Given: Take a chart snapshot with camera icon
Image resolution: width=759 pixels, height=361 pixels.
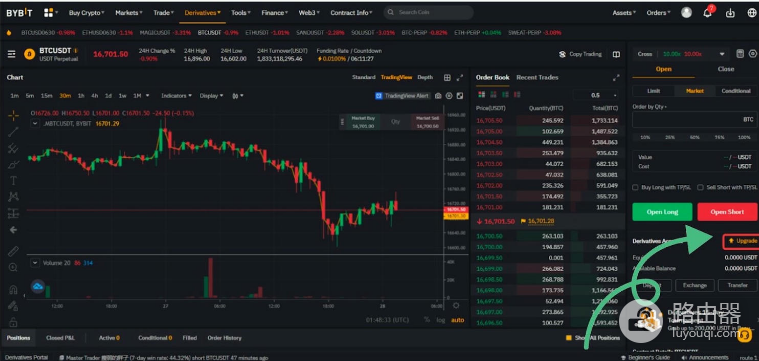Looking at the screenshot, I should [438, 96].
